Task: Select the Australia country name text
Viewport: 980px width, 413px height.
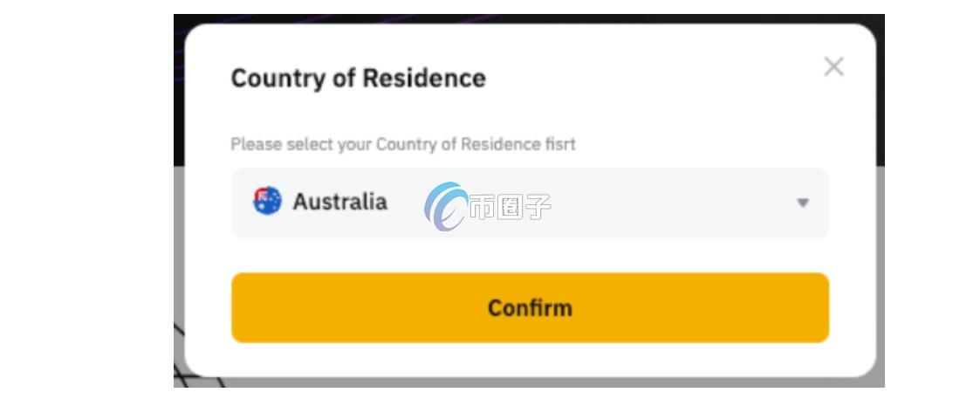Action: 339,202
